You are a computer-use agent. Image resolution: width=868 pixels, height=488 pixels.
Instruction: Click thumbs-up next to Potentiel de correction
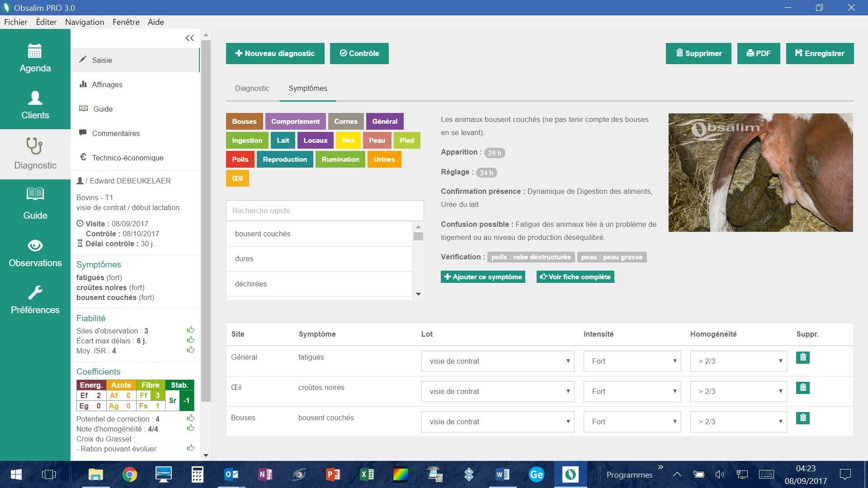pos(191,418)
